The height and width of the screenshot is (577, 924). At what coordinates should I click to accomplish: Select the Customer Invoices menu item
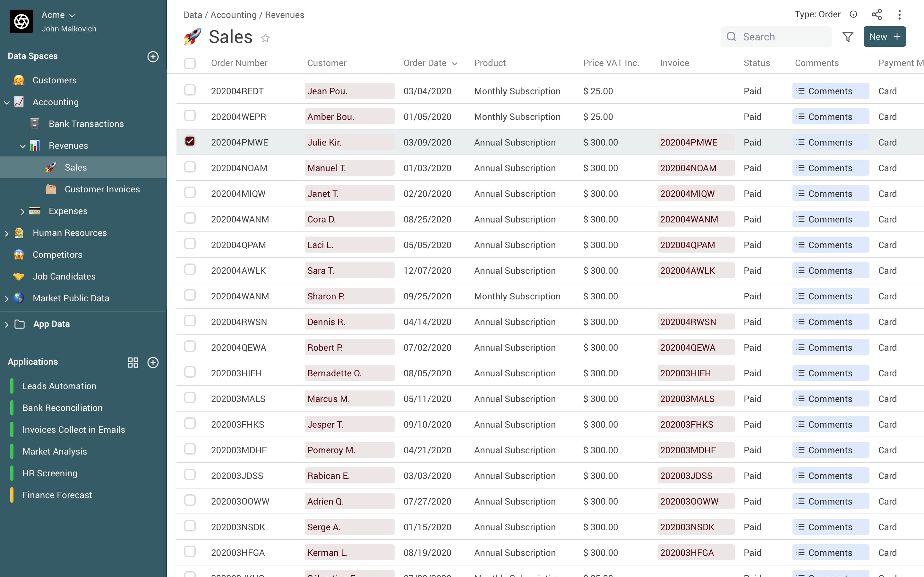102,189
